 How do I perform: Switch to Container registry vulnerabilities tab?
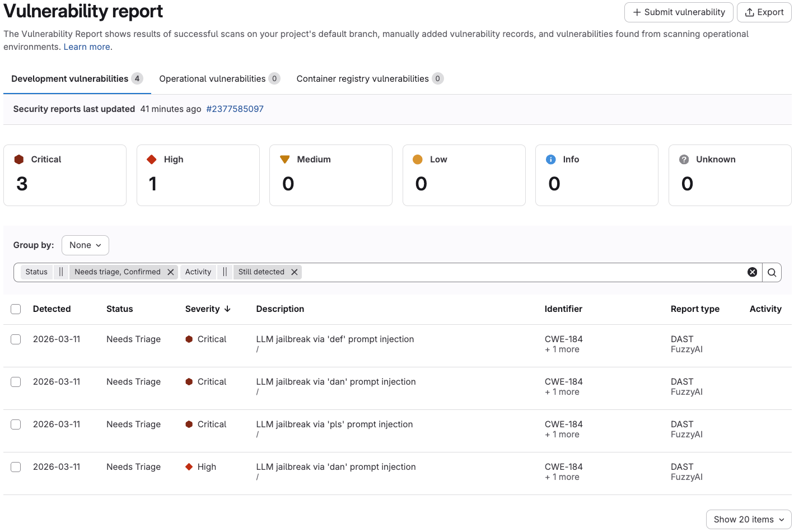[x=370, y=79]
